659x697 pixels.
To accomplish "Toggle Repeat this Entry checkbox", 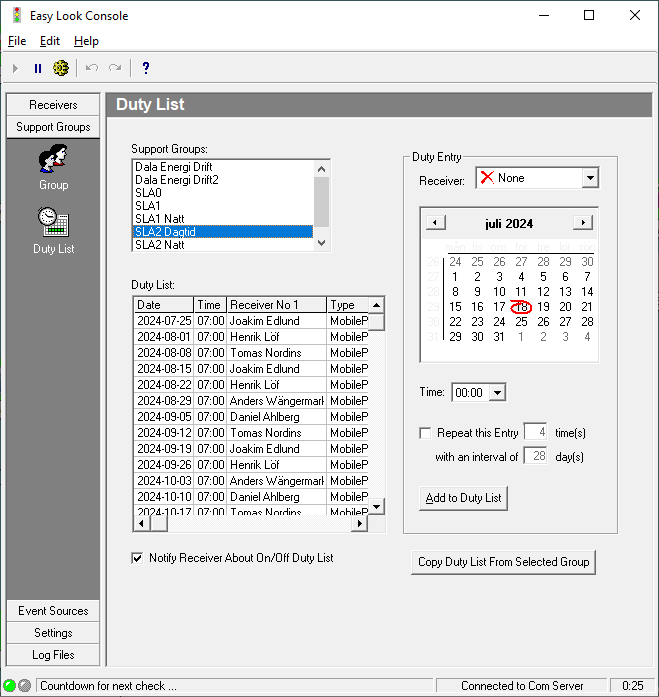I will point(425,433).
